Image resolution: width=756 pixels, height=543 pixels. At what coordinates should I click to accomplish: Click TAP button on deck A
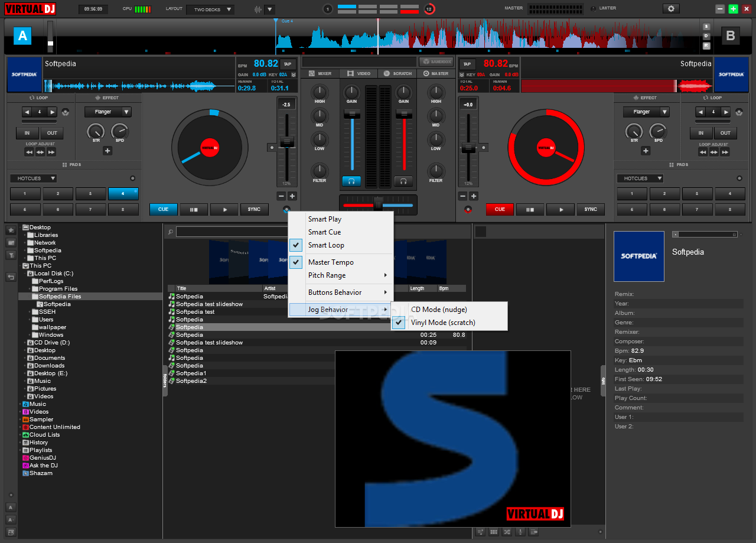pyautogui.click(x=288, y=64)
